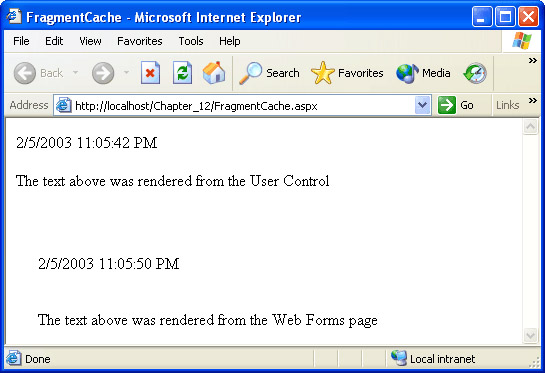Open the File menu
Viewport: 545px width, 373px height.
[21, 41]
